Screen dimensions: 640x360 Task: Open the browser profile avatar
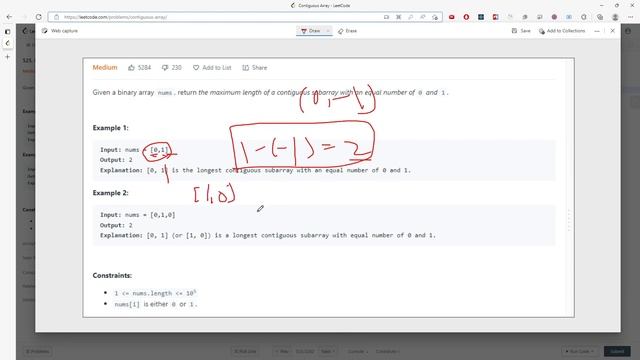[615, 17]
